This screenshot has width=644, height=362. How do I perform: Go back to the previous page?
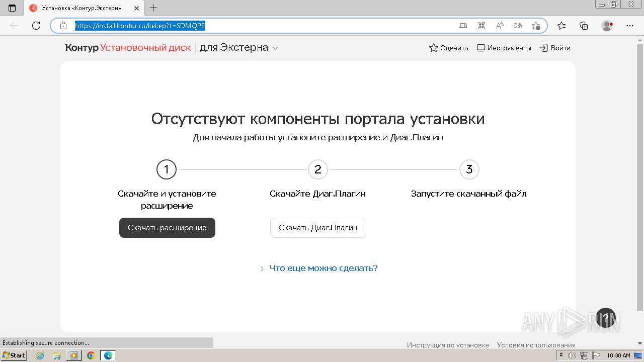14,26
